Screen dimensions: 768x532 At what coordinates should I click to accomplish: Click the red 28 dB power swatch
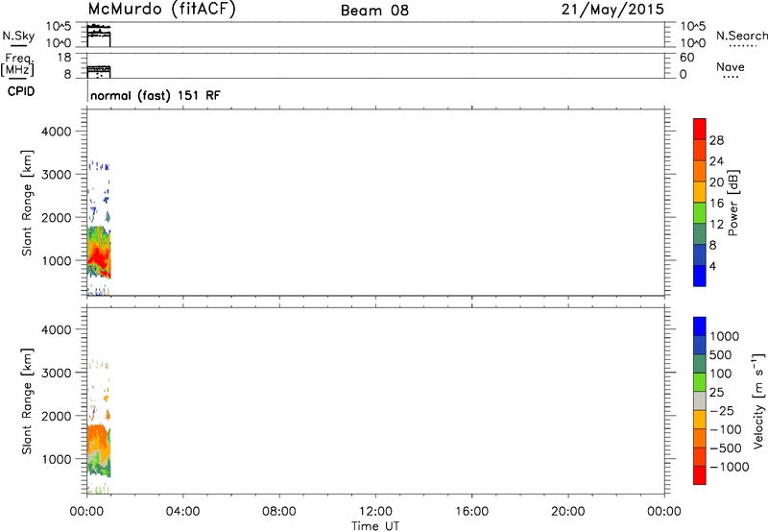700,130
